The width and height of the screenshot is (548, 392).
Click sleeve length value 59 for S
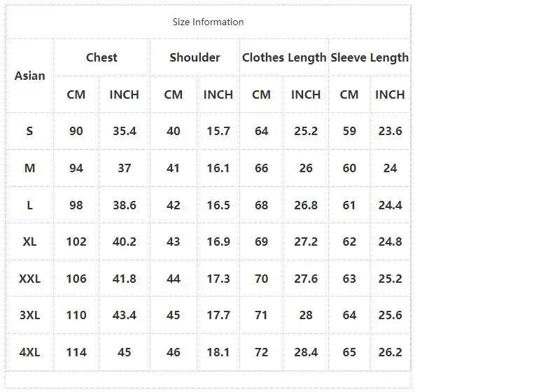tap(349, 131)
